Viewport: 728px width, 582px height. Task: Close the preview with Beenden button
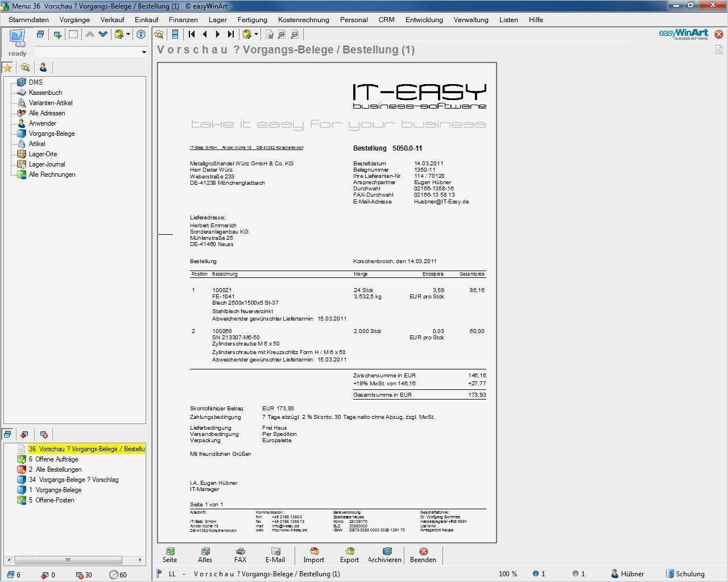pos(423,555)
